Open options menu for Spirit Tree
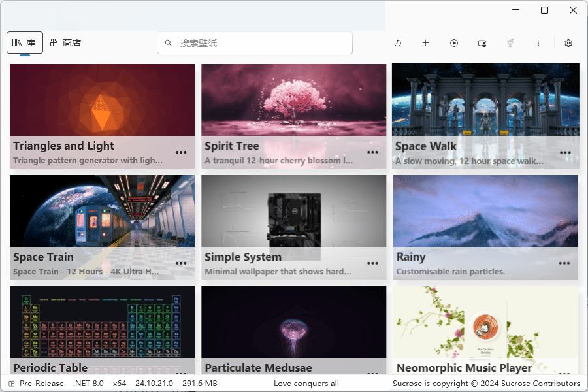The width and height of the screenshot is (588, 392). 372,152
